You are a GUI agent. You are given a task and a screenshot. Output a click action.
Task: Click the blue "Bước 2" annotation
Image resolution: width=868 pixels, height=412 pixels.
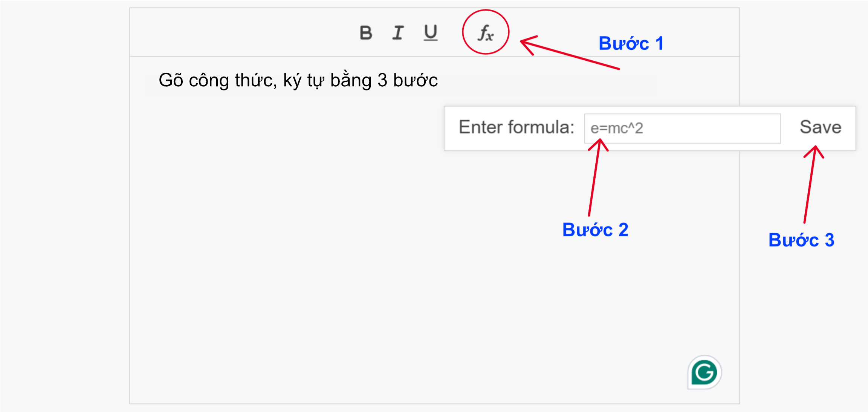point(595,230)
